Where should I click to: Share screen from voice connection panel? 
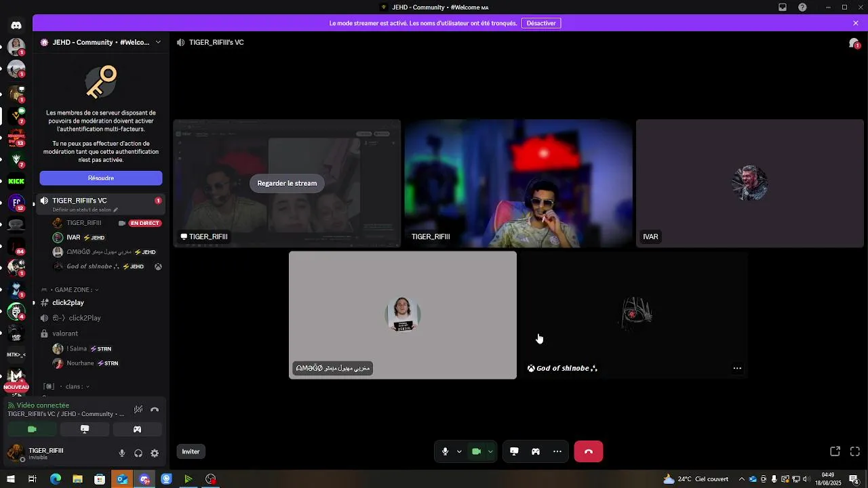(85, 429)
